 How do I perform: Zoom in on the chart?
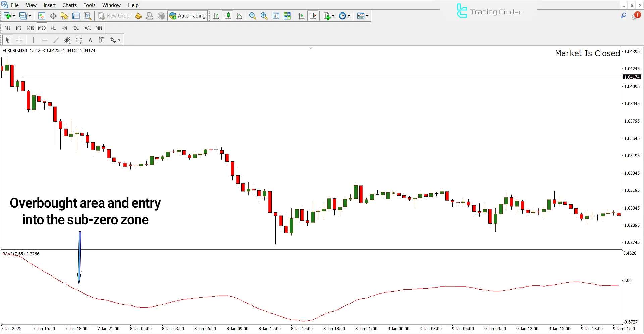[264, 16]
